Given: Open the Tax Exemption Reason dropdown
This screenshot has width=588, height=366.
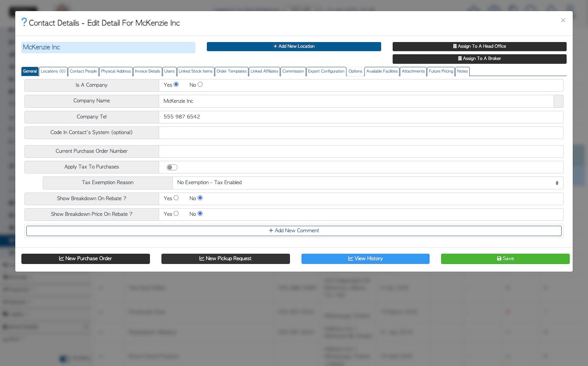Looking at the screenshot, I should (x=368, y=183).
